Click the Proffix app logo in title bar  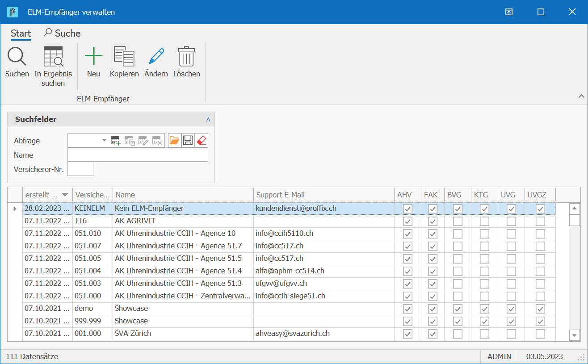(13, 12)
